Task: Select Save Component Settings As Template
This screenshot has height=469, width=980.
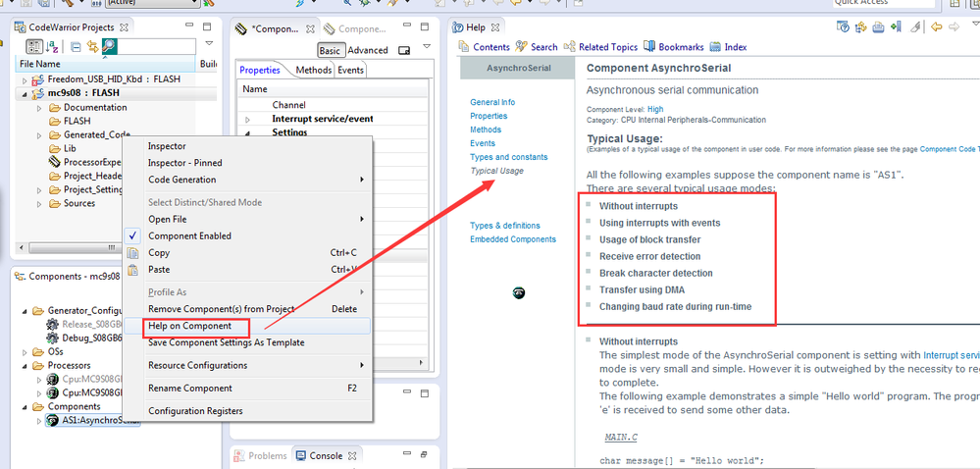Action: [247, 342]
